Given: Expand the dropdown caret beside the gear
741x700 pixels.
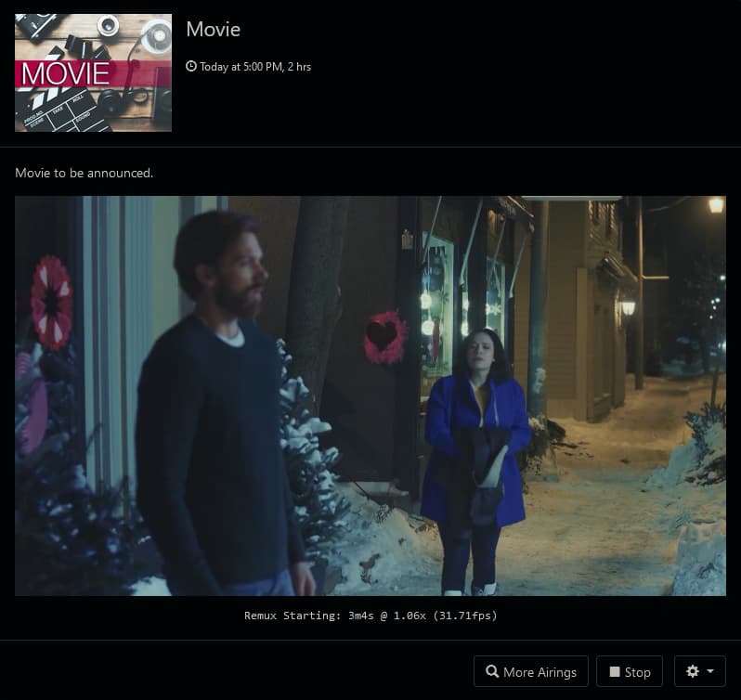Looking at the screenshot, I should 710,671.
